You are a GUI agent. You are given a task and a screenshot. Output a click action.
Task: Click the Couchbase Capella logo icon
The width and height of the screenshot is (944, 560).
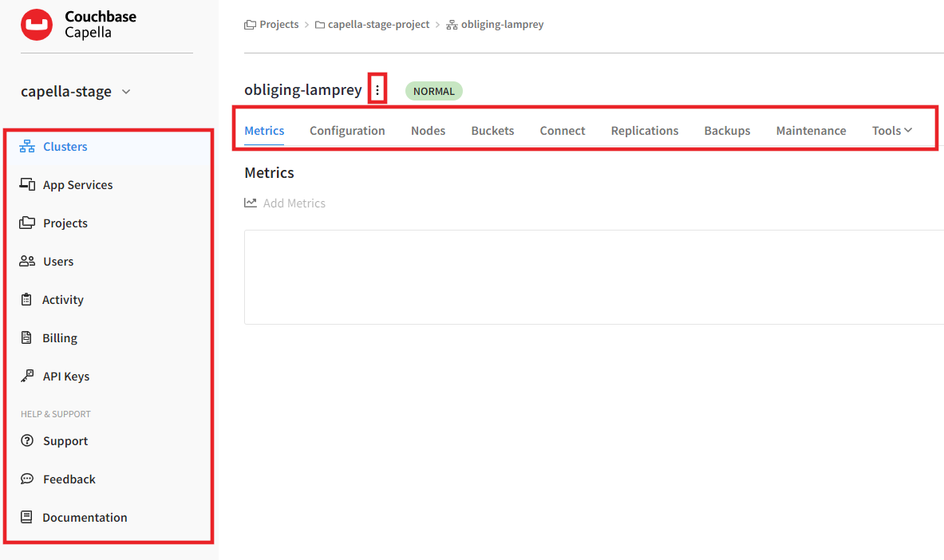(37, 25)
